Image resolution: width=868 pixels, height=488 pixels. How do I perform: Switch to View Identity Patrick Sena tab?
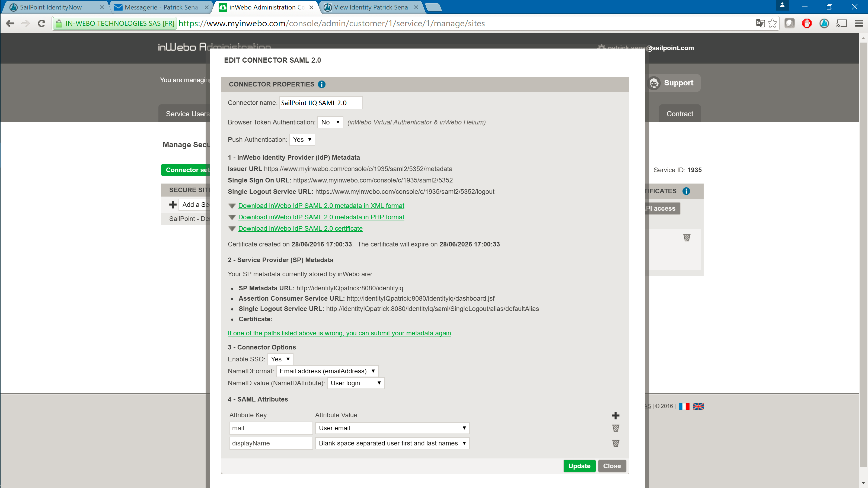coord(371,7)
